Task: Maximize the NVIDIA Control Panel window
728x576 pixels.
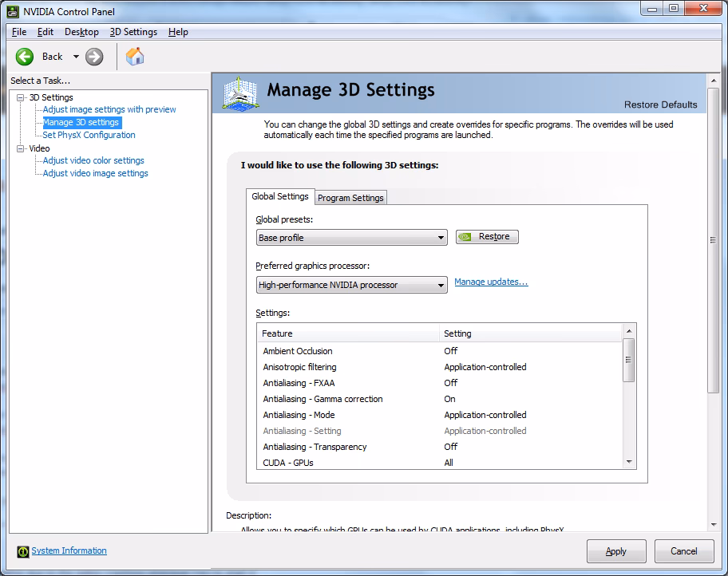Action: click(x=673, y=9)
